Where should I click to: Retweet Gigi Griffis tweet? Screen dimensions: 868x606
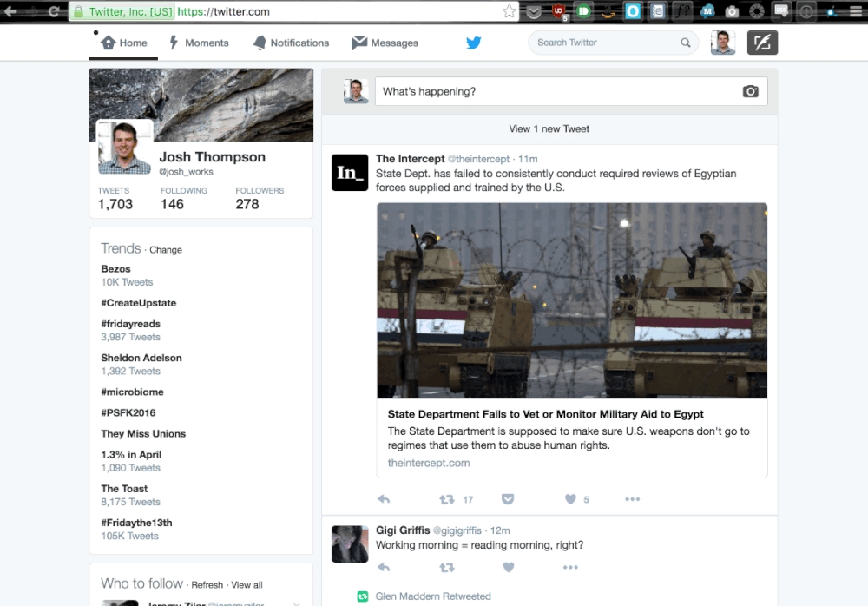[x=447, y=567]
